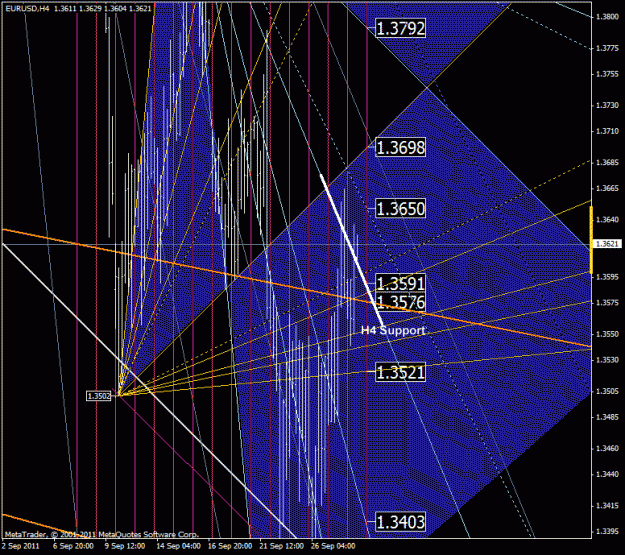Screen dimensions: 625x555
Task: Click the 1.3505 value on price axis
Action: click(x=607, y=391)
